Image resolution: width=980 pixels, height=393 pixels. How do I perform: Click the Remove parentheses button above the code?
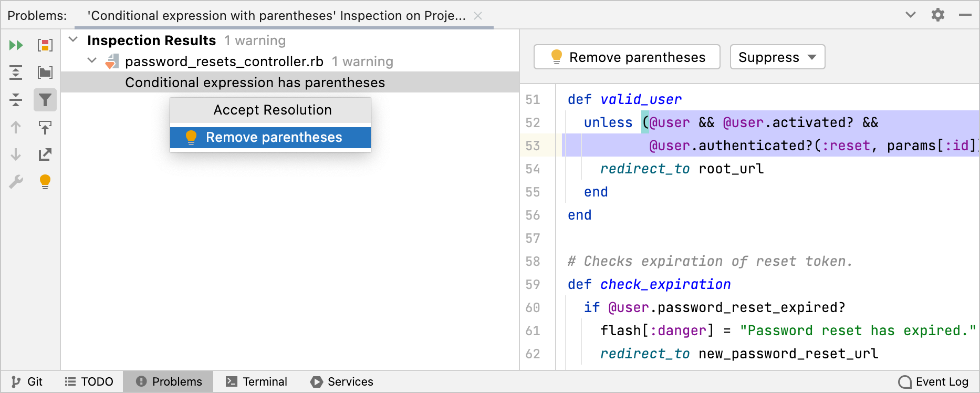627,57
